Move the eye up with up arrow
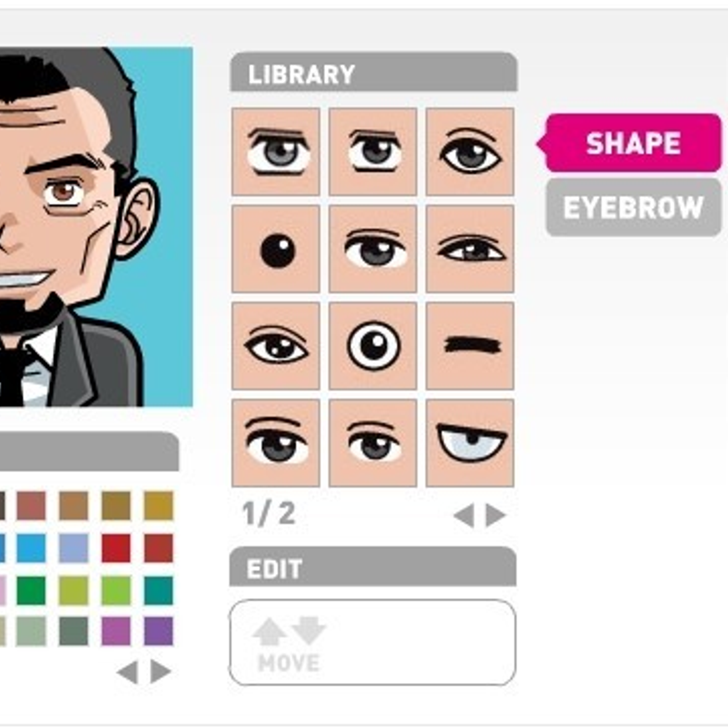The image size is (728, 728). tap(269, 632)
